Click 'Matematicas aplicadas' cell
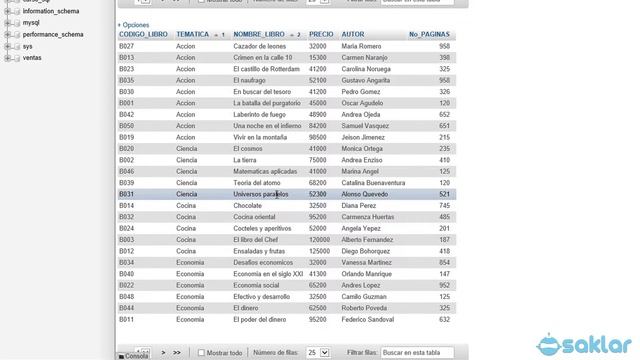640x360 pixels. [x=265, y=171]
